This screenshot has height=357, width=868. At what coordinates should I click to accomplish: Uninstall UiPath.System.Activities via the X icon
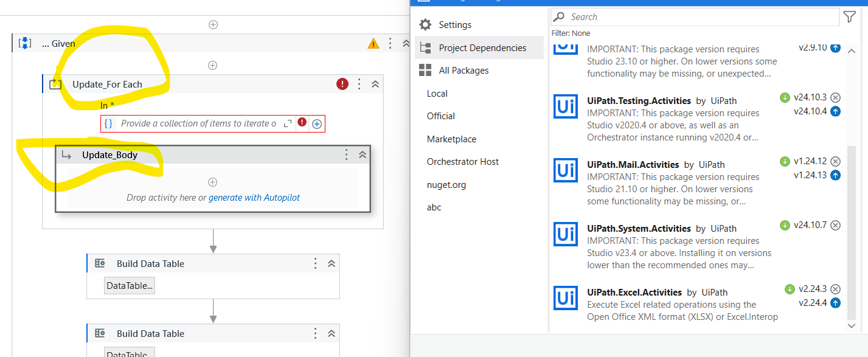point(836,224)
